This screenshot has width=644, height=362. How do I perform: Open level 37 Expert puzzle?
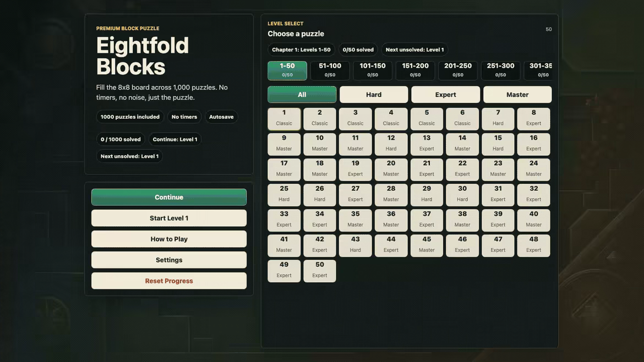click(427, 221)
